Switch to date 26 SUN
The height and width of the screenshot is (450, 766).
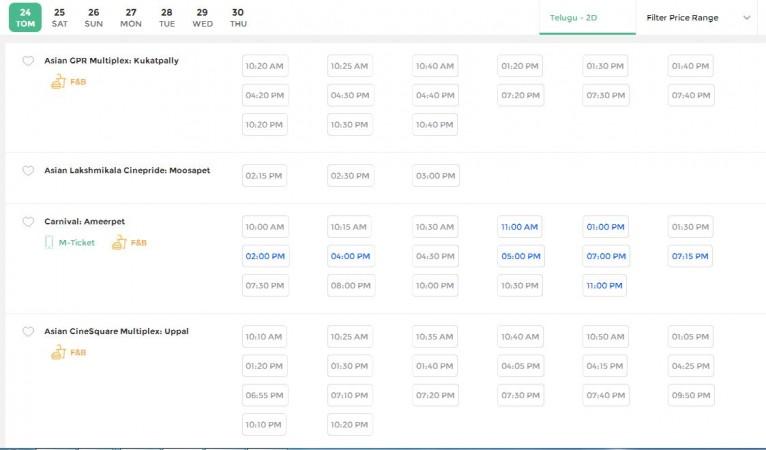[x=93, y=18]
